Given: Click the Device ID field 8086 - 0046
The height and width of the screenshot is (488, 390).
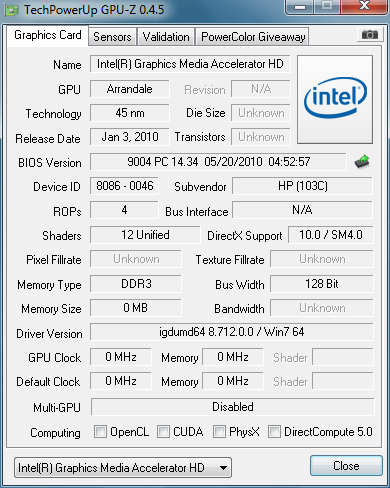Looking at the screenshot, I should [x=124, y=186].
